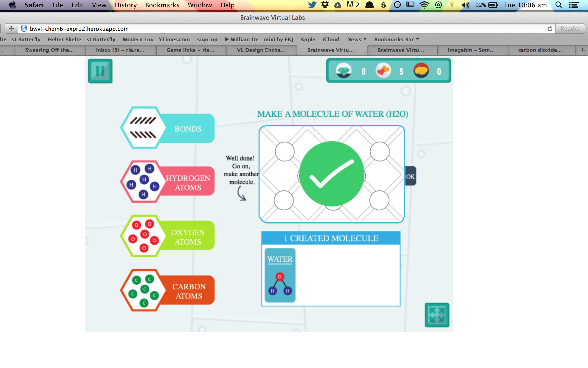
Task: Switch to the 'carbon dioxide...' tab
Action: point(540,50)
